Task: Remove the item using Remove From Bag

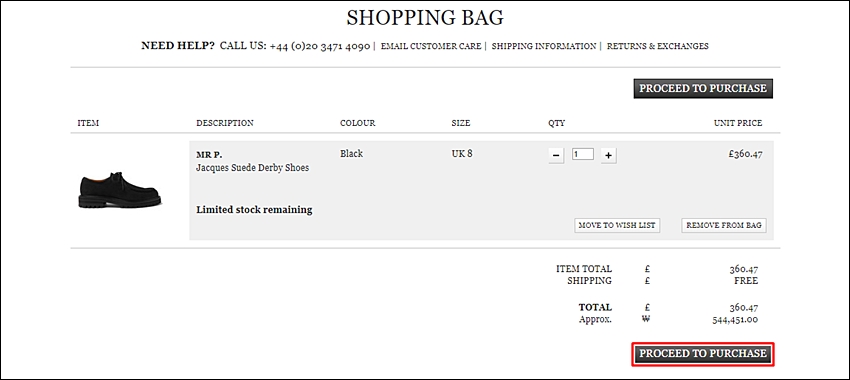Action: pyautogui.click(x=724, y=225)
